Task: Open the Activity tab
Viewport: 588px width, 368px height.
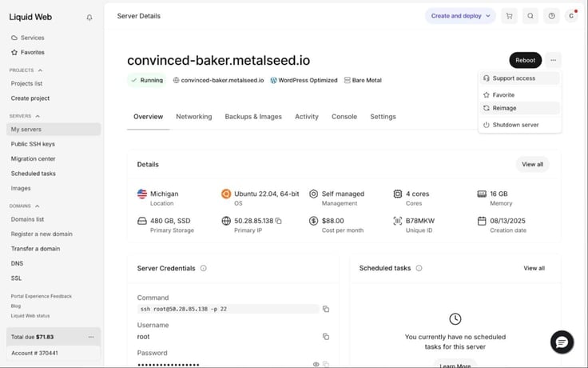Action: click(306, 117)
